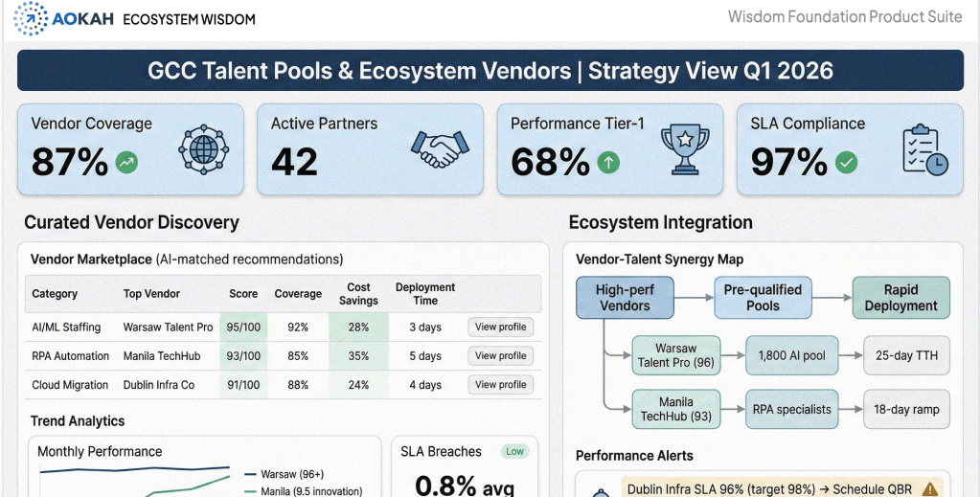980x497 pixels.
Task: Click the trophy icon in Performance Tier-1
Action: tap(685, 149)
